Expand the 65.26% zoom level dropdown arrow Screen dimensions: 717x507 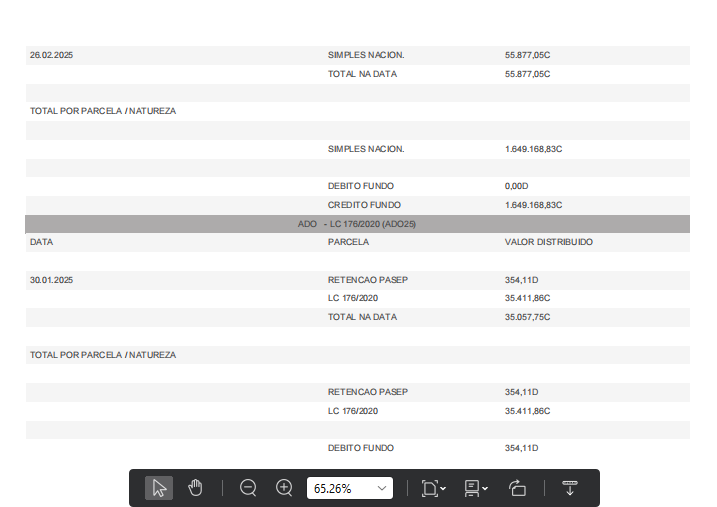click(381, 488)
